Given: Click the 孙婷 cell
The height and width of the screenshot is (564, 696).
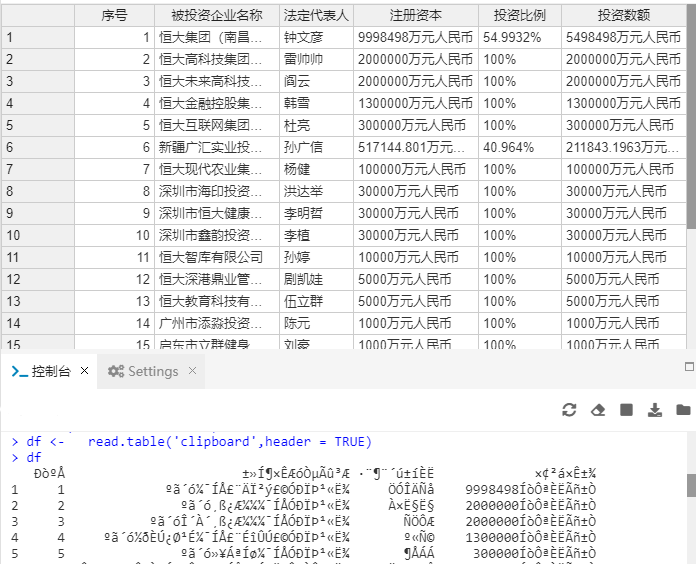Looking at the screenshot, I should (316, 257).
